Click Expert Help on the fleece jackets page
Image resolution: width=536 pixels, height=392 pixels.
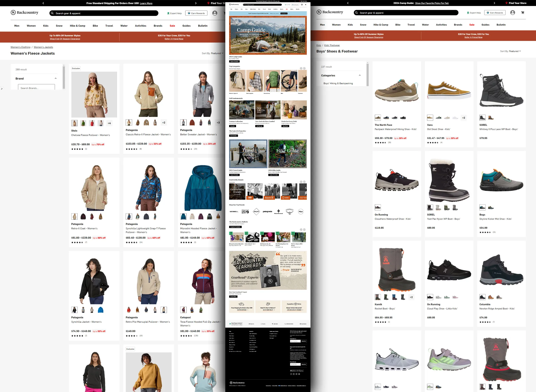tap(174, 13)
